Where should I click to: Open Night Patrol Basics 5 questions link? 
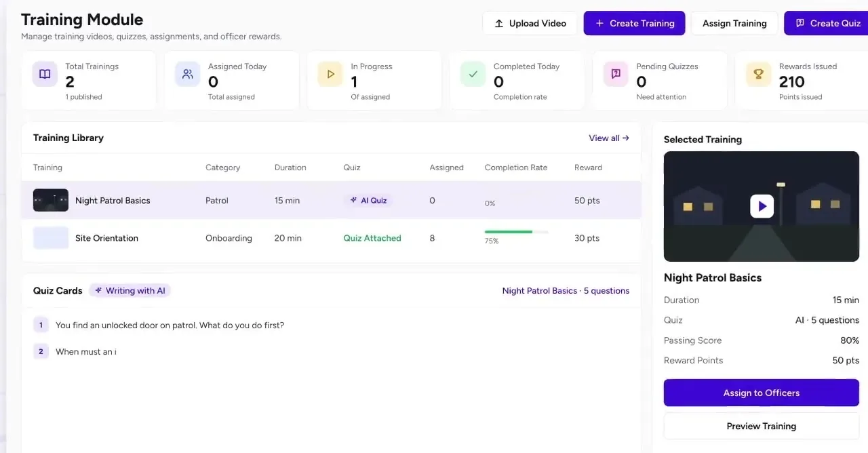coord(566,290)
